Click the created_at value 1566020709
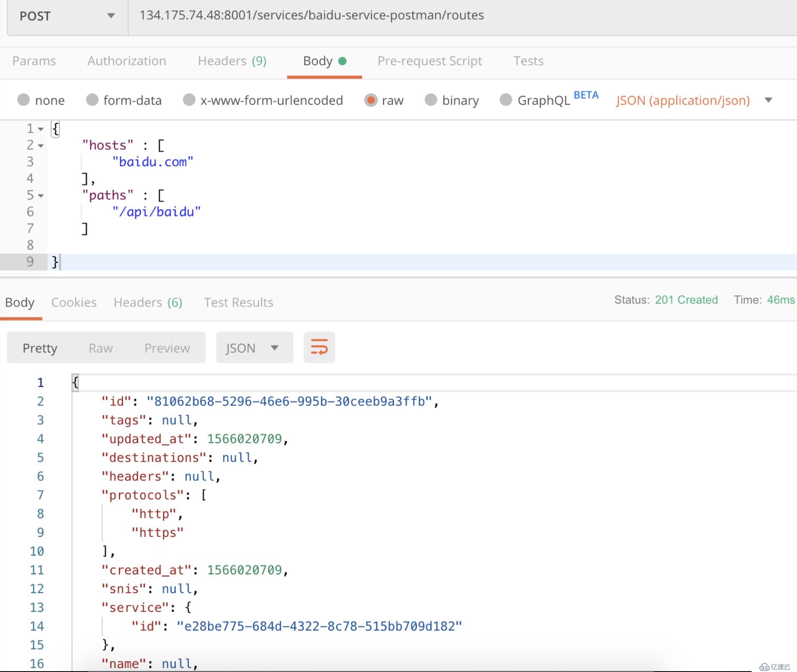 pos(245,570)
